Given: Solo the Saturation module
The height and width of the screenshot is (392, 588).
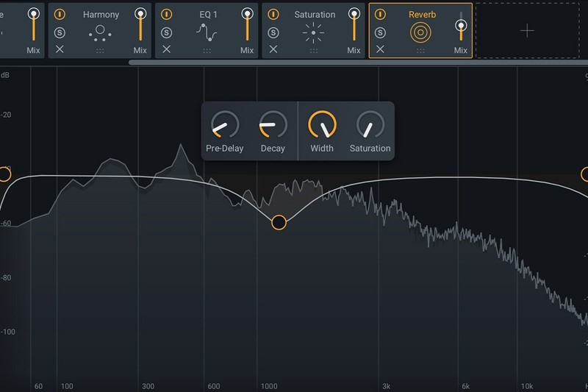Looking at the screenshot, I should [x=273, y=32].
